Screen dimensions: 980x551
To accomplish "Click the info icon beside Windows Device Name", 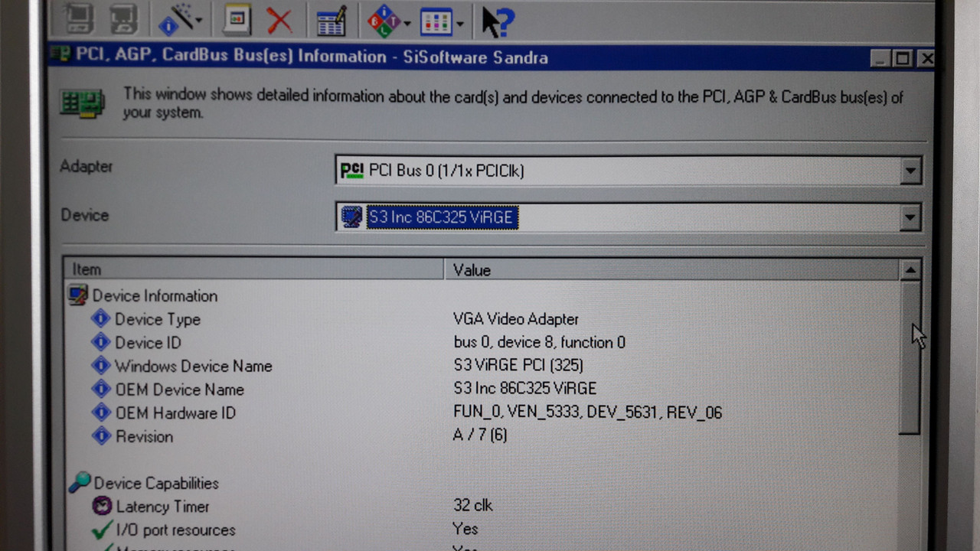I will (101, 365).
